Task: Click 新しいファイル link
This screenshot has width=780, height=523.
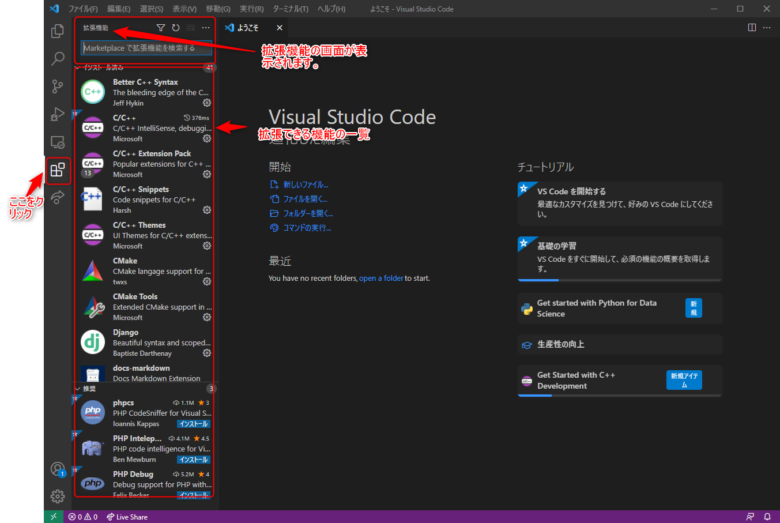Action: pos(305,185)
